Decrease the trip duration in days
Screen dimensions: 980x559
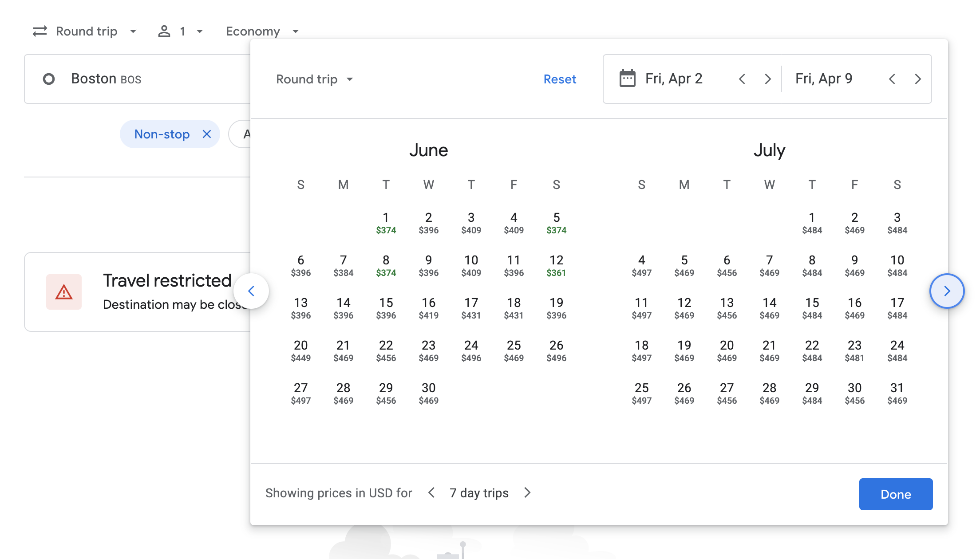[431, 492]
